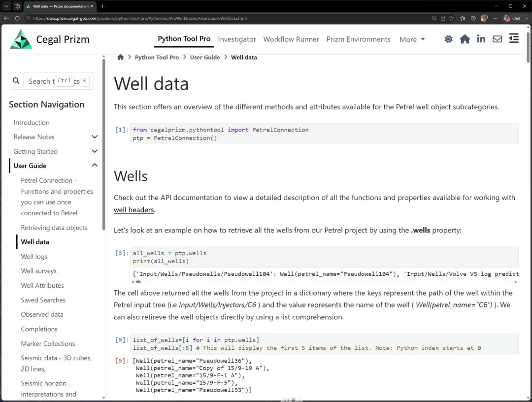Open Completions page

click(x=39, y=329)
